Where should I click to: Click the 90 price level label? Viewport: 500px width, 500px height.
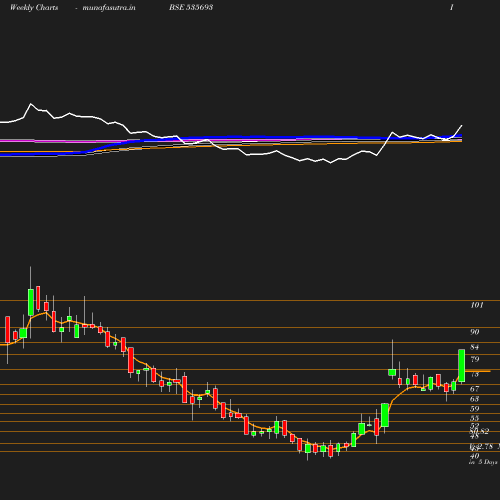tap(475, 332)
